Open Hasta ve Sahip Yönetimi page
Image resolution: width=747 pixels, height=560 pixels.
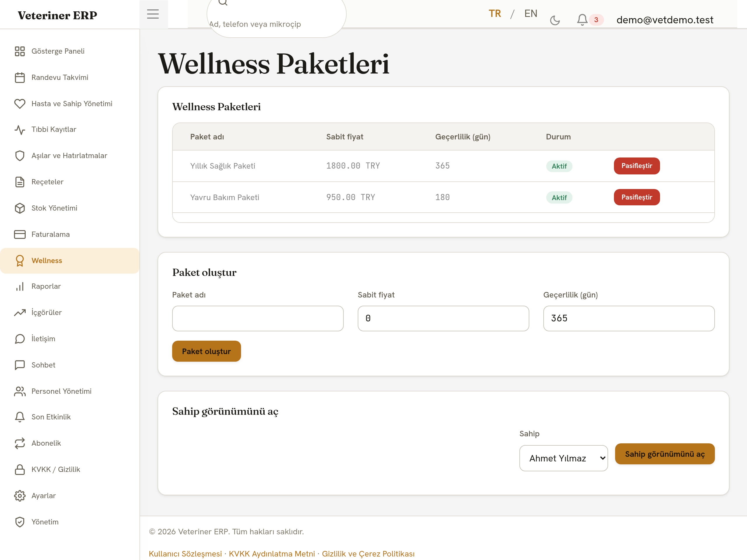coord(70,104)
